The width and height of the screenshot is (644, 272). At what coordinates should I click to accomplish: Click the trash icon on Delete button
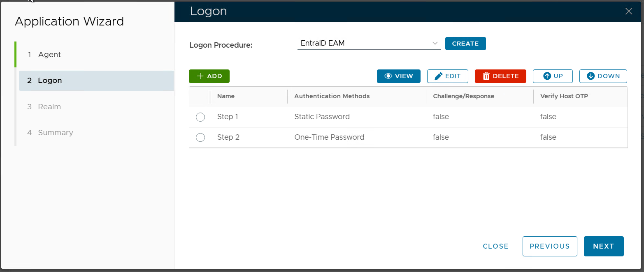tap(486, 76)
